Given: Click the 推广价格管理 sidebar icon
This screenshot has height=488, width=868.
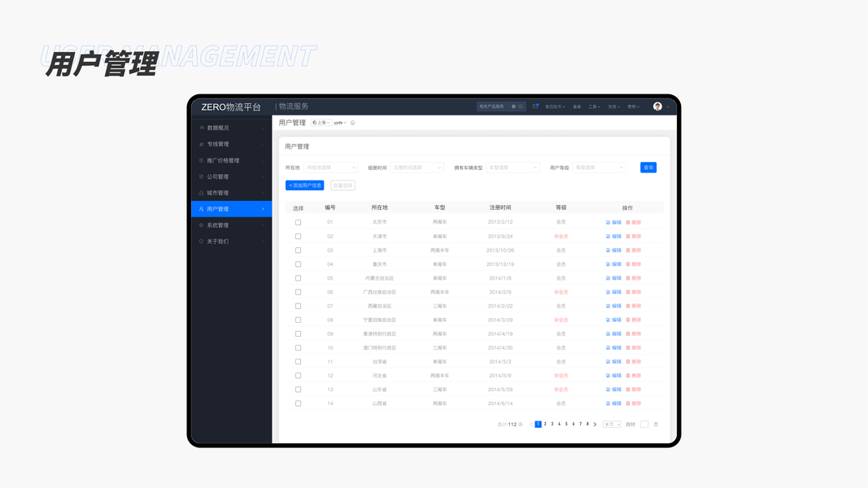Looking at the screenshot, I should [202, 160].
